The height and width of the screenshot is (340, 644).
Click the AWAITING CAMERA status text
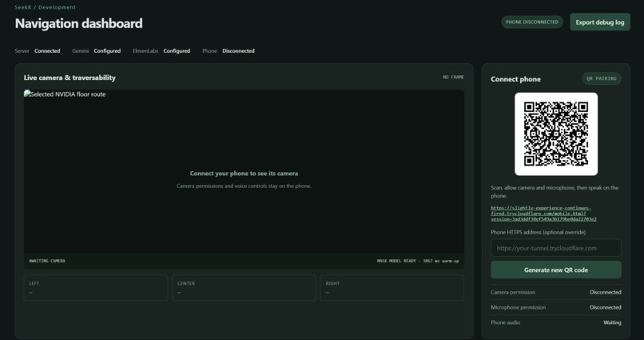(x=47, y=261)
